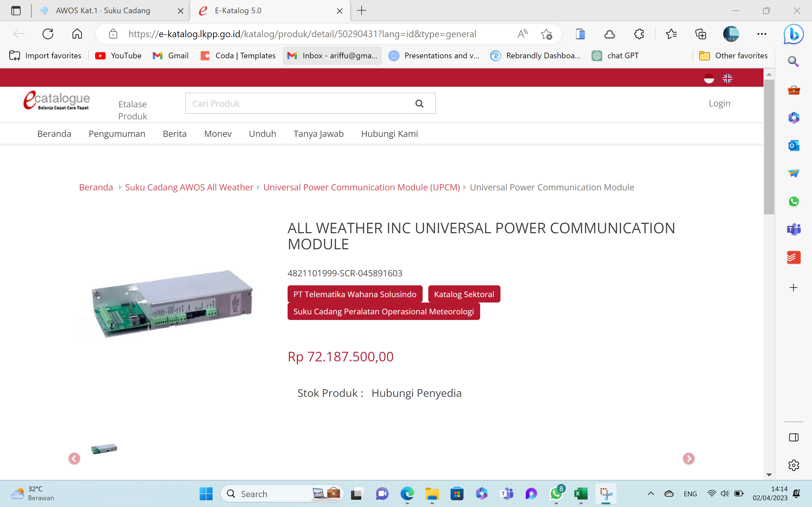The width and height of the screenshot is (812, 507).
Task: Open browser Extensions puzzle icon
Action: 639,34
